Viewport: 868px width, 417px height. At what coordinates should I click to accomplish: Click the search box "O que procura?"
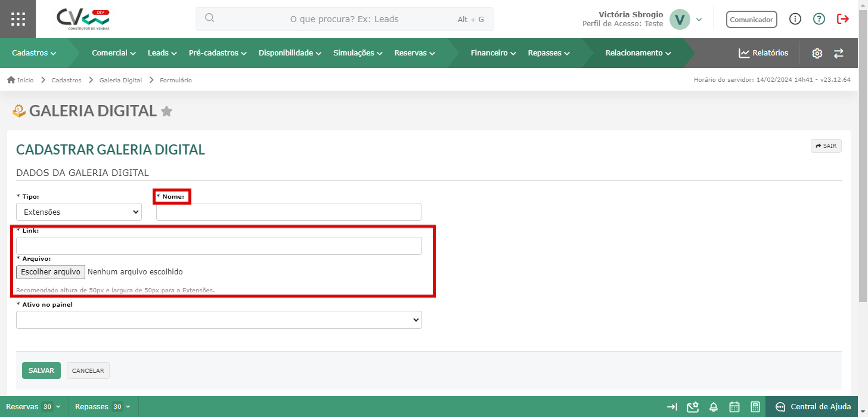click(345, 19)
